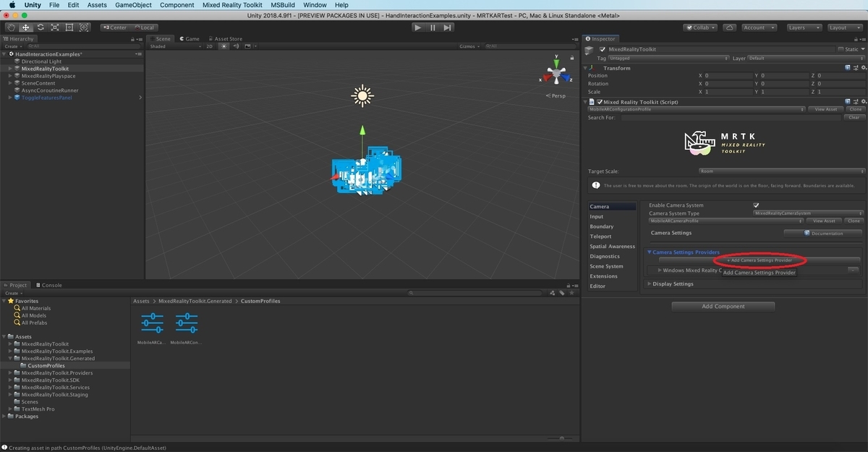Toggle the Static checkbox
Screen dimensions: 868x452
(841, 49)
